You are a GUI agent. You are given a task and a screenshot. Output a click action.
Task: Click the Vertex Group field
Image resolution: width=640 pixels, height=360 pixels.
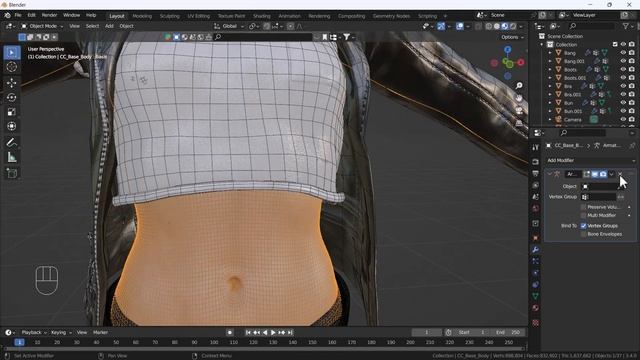click(x=598, y=197)
